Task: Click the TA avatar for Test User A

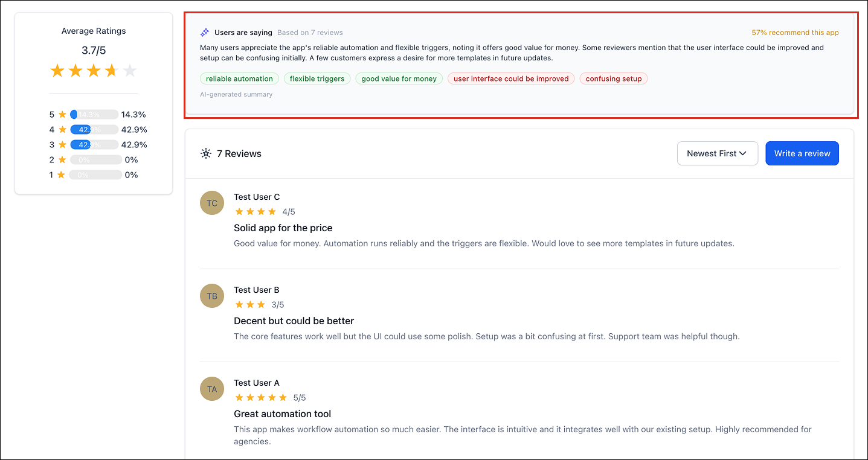Action: point(212,389)
